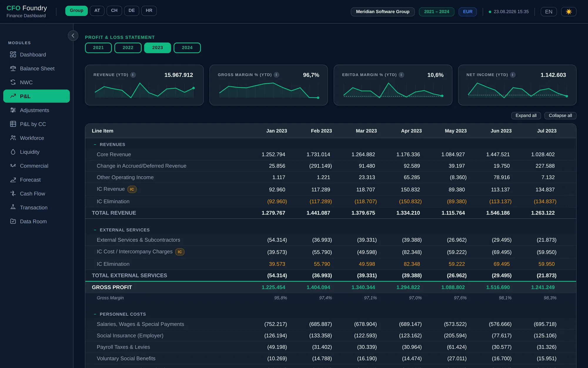Click the Transaction icon in sidebar

click(x=13, y=207)
